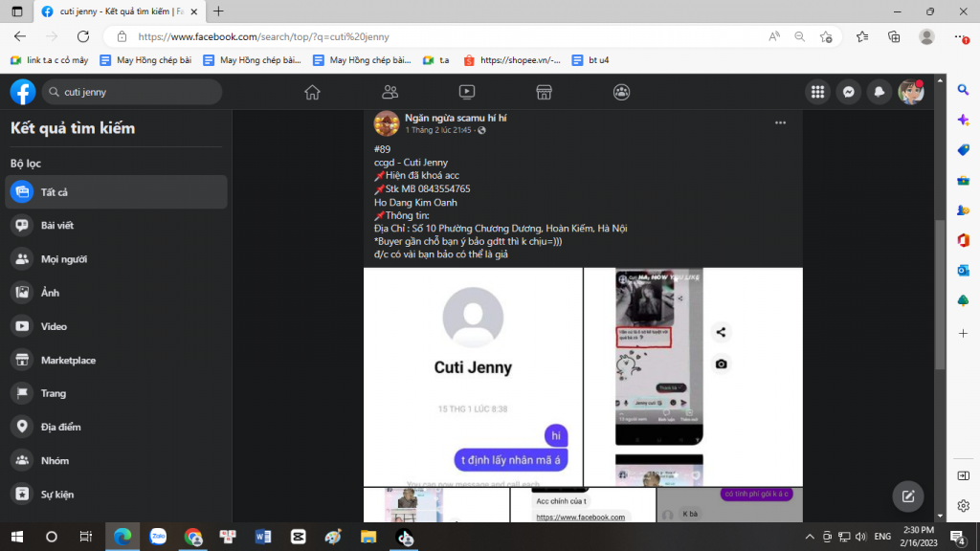
Task: Open the Groups icon in top navigation
Action: point(621,92)
